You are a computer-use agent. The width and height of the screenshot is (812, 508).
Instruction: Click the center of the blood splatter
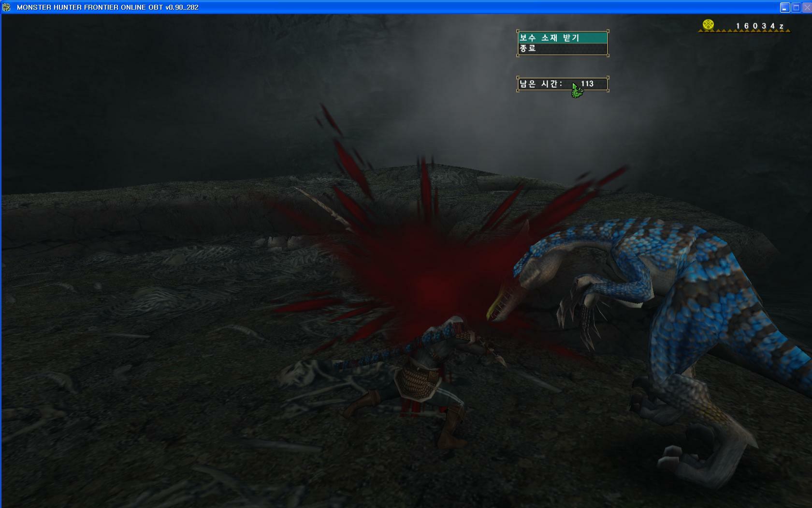tap(420, 276)
